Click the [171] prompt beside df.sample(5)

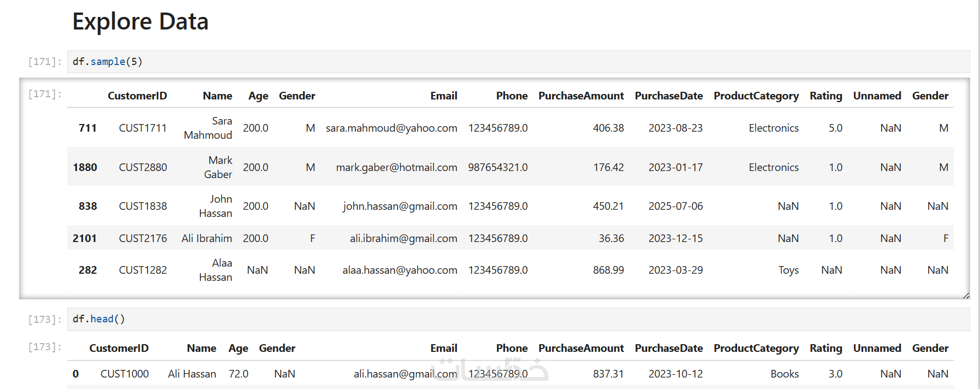(x=44, y=62)
